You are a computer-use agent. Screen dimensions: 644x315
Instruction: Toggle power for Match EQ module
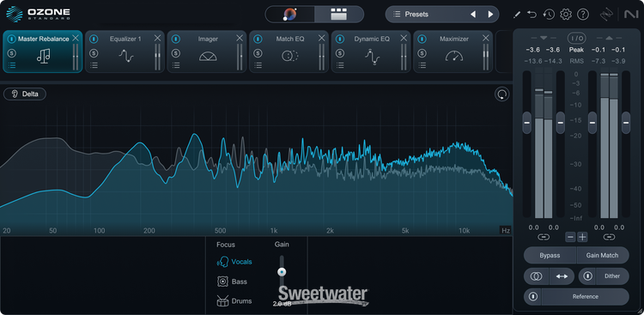(x=258, y=39)
